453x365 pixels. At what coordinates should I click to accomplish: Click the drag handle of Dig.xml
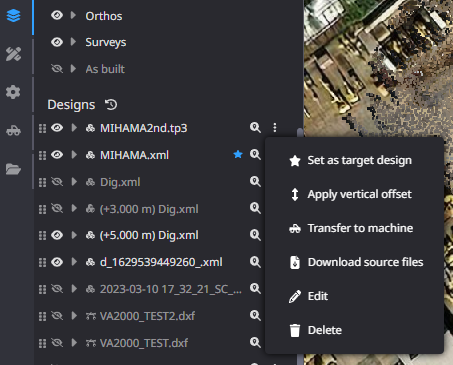42,182
